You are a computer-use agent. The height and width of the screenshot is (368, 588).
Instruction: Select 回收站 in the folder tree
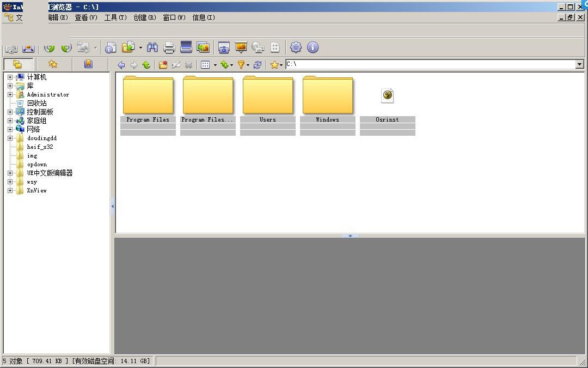click(x=37, y=103)
